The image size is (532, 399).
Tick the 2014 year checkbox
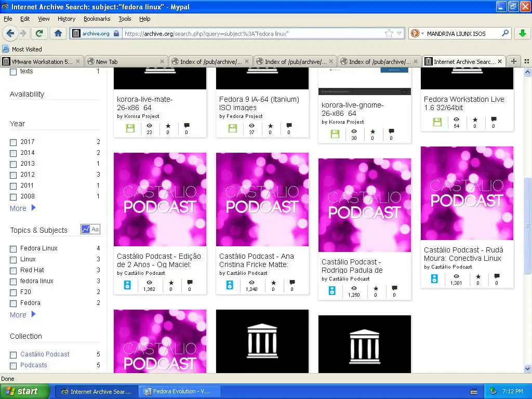point(13,153)
